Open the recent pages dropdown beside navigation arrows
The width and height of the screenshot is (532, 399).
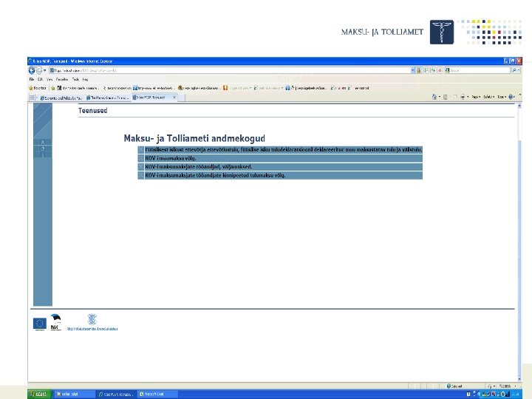pos(45,70)
